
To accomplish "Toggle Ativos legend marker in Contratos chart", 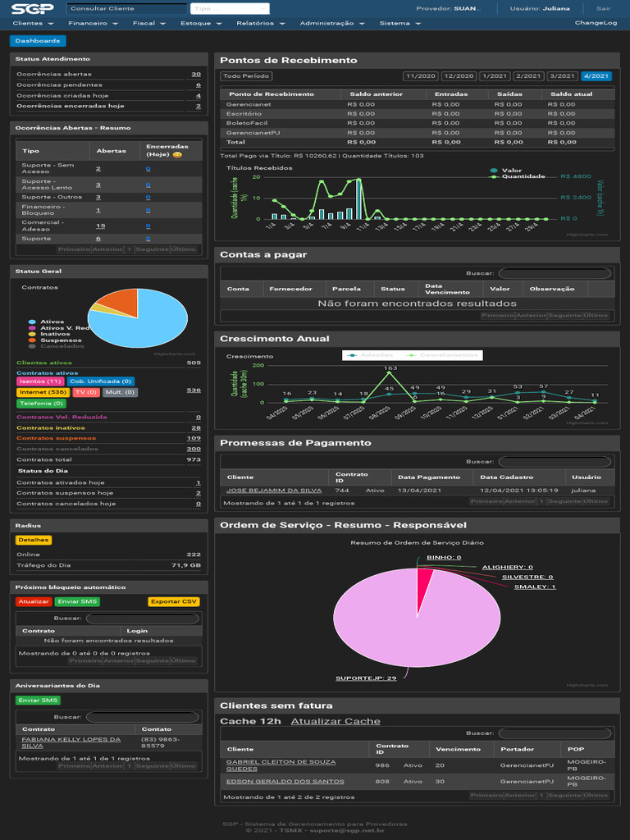I will pos(32,322).
